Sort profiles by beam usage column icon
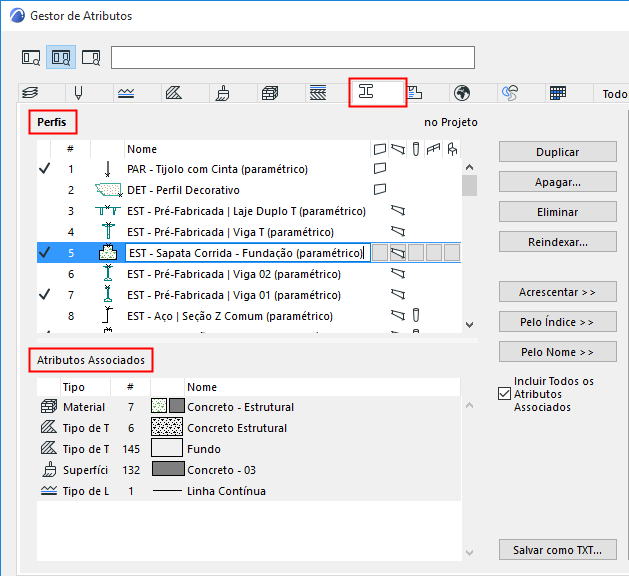Image resolution: width=629 pixels, height=576 pixels. pyautogui.click(x=398, y=149)
